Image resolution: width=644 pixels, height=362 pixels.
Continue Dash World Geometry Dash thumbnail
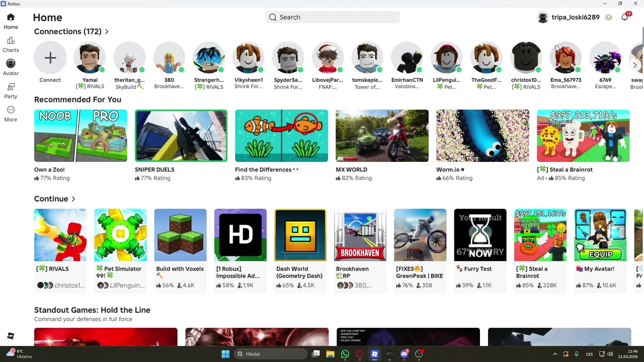tap(300, 235)
